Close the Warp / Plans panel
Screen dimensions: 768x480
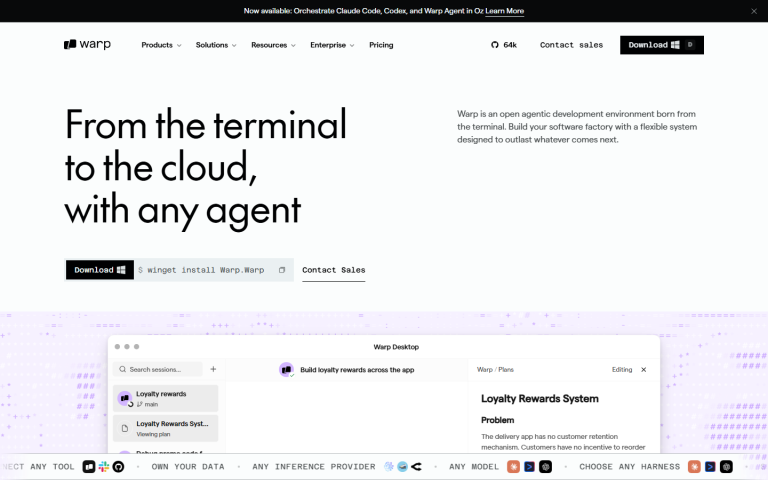(644, 370)
